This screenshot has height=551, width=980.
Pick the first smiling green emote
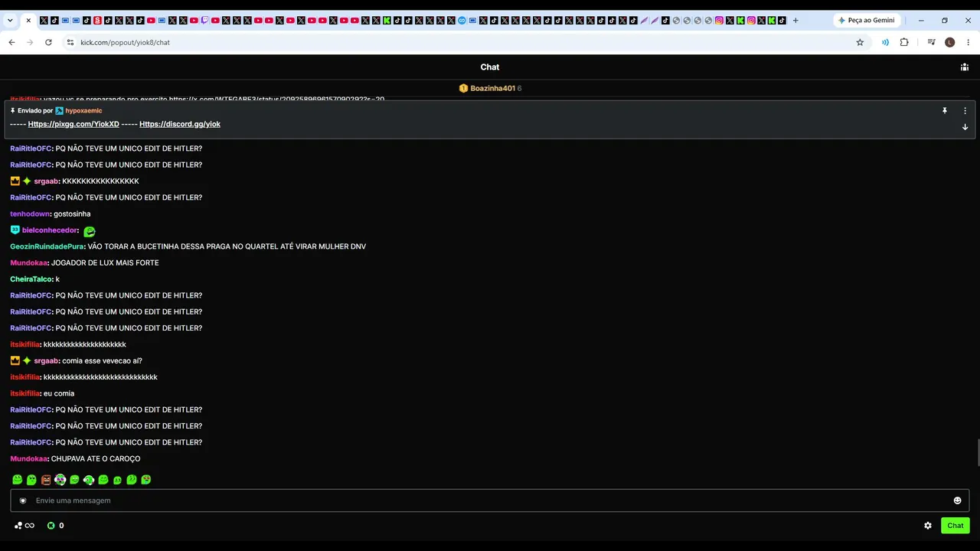pos(17,480)
